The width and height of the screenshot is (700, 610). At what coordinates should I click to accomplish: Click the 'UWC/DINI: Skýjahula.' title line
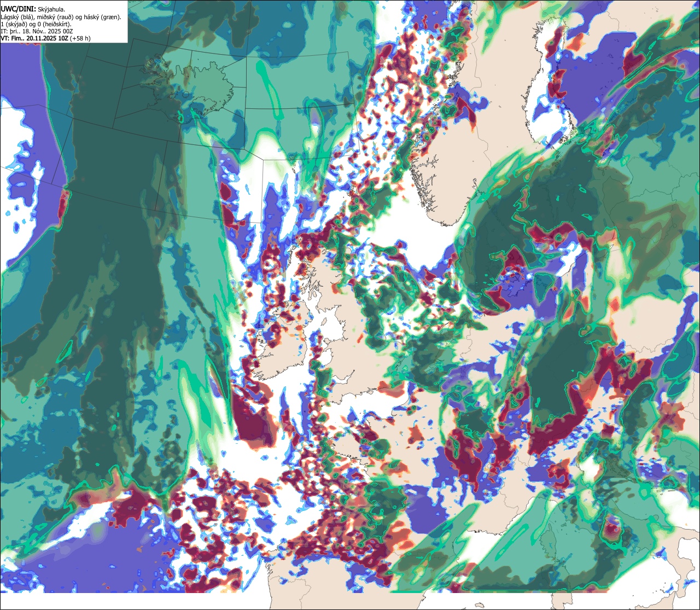tap(33, 9)
